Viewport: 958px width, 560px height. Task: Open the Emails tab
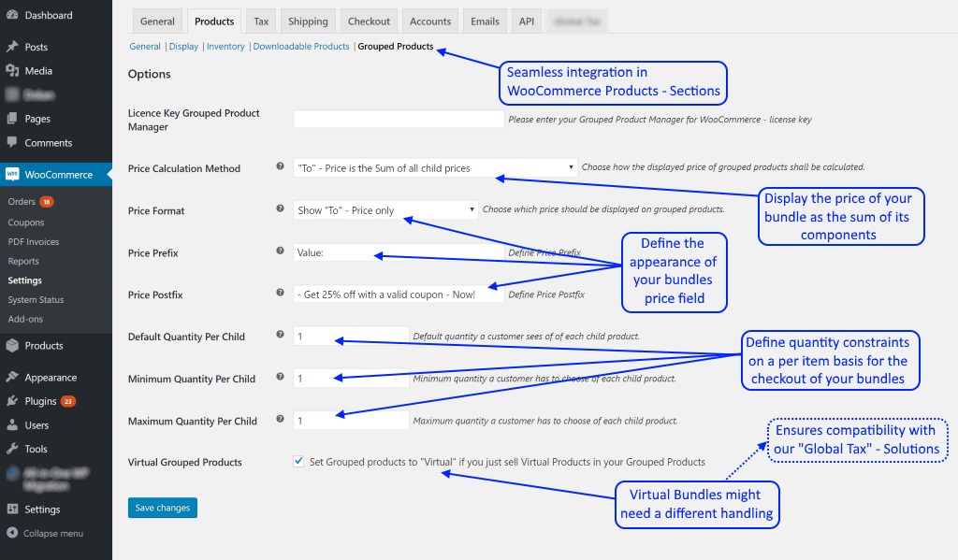(x=485, y=22)
